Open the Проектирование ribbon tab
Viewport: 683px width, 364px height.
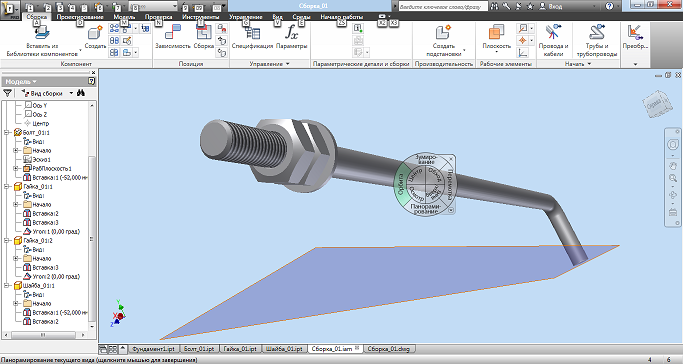[80, 17]
